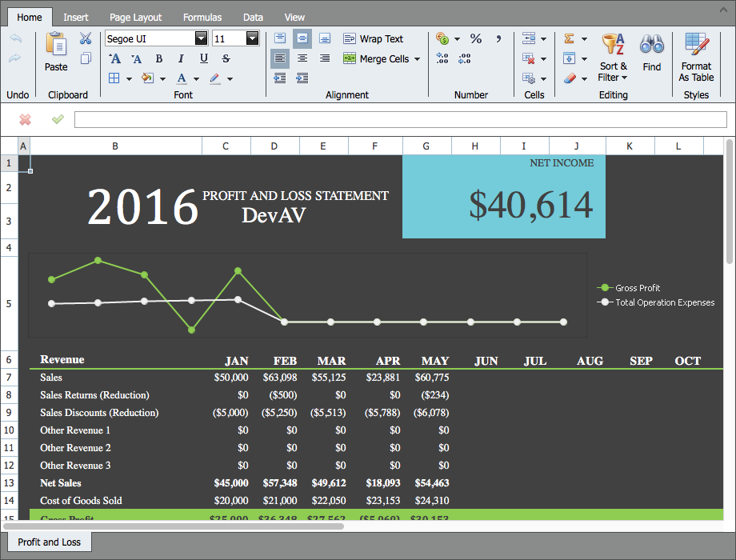The image size is (736, 560).
Task: Open the Segoe UI font name dropdown
Action: pyautogui.click(x=201, y=38)
